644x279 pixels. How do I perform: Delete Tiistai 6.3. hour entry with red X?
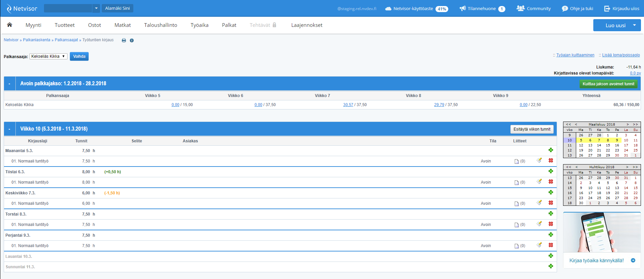coord(551,182)
